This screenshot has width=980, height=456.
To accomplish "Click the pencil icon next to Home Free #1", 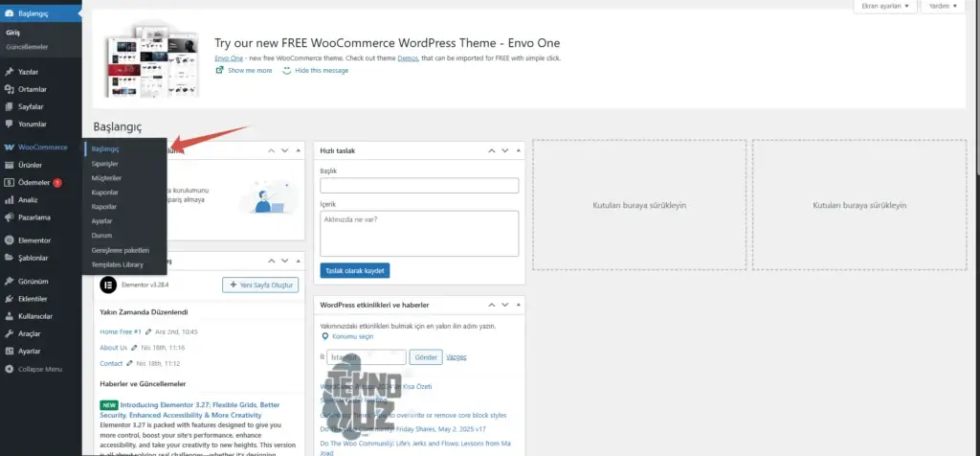I will pos(148,332).
